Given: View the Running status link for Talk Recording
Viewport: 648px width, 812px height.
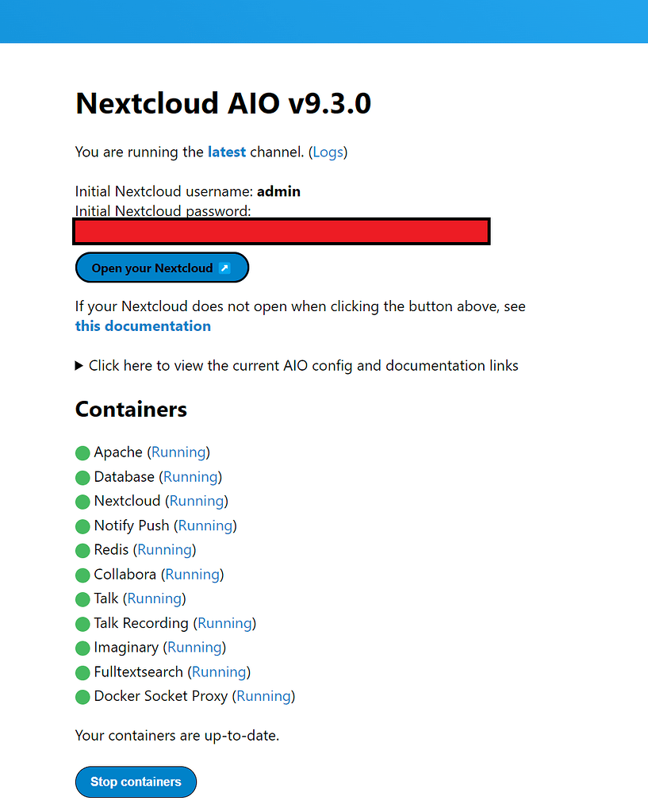Looking at the screenshot, I should (224, 623).
